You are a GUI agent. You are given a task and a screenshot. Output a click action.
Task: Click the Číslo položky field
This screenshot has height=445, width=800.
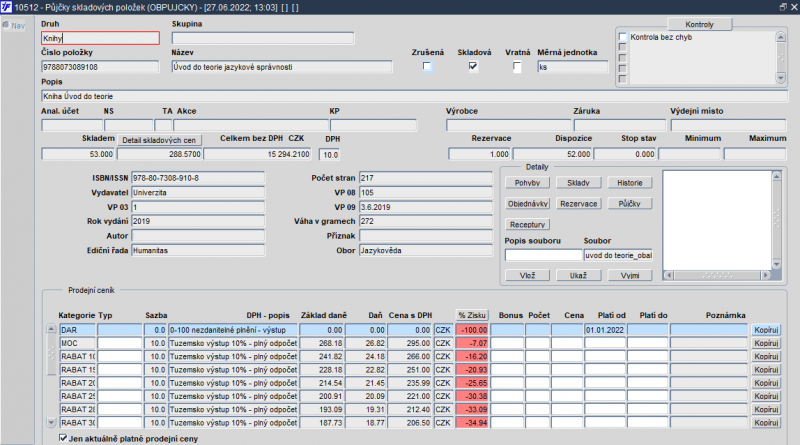[100, 67]
